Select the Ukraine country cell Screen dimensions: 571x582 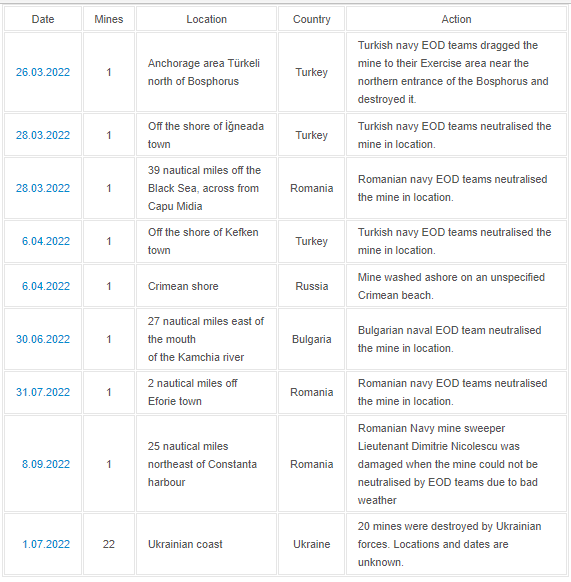pyautogui.click(x=311, y=545)
